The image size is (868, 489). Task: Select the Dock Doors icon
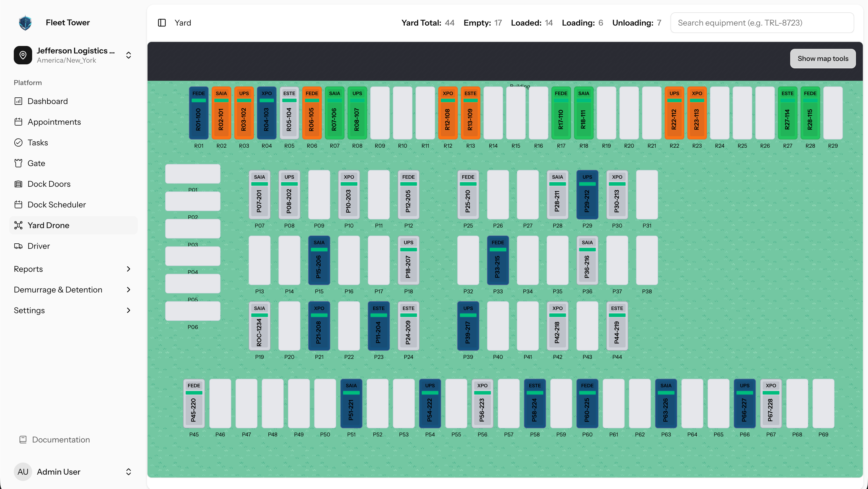point(19,184)
